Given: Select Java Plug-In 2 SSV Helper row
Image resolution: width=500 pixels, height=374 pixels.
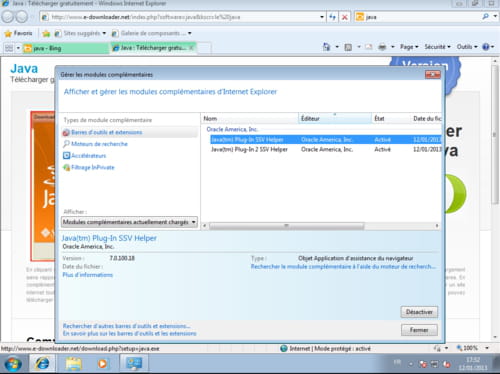Looking at the screenshot, I should 326,149.
